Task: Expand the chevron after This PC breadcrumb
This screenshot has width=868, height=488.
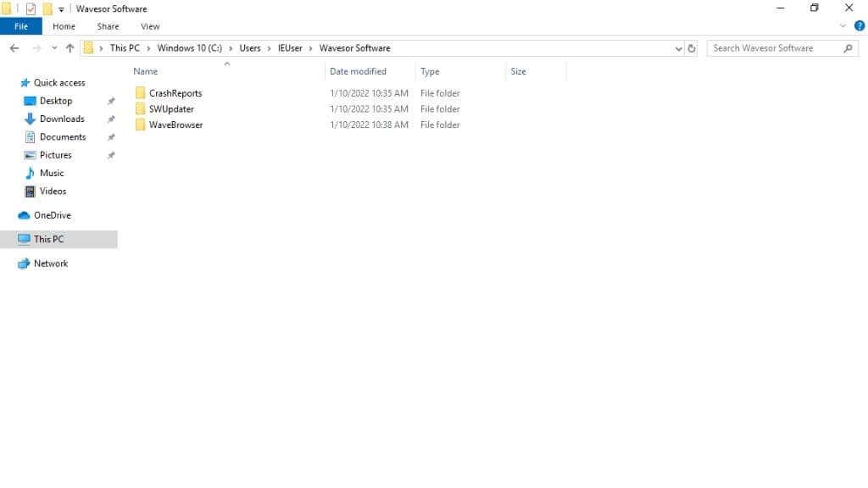Action: (x=148, y=48)
